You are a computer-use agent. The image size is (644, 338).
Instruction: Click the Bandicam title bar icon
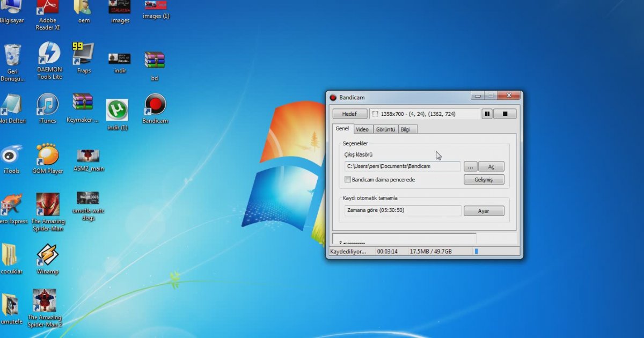333,98
